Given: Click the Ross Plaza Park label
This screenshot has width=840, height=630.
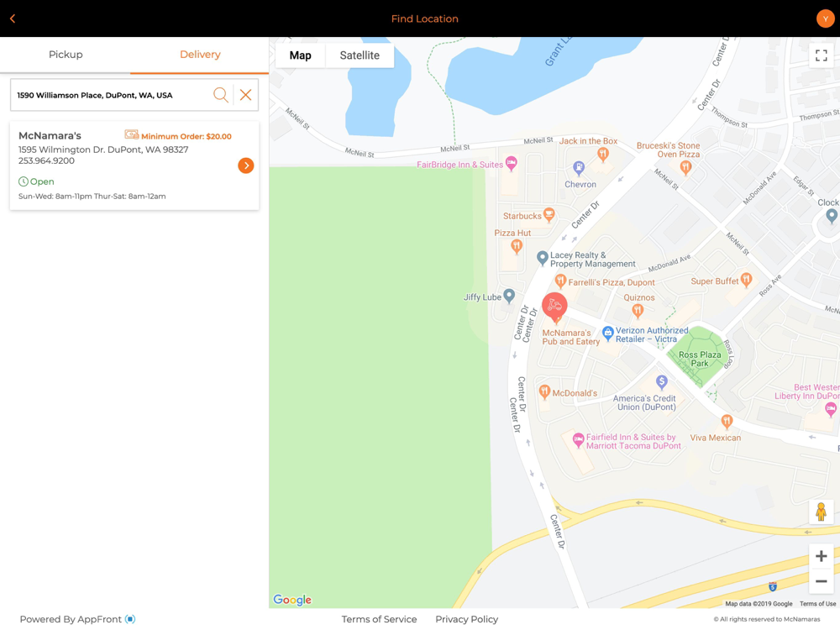Looking at the screenshot, I should pos(700,359).
